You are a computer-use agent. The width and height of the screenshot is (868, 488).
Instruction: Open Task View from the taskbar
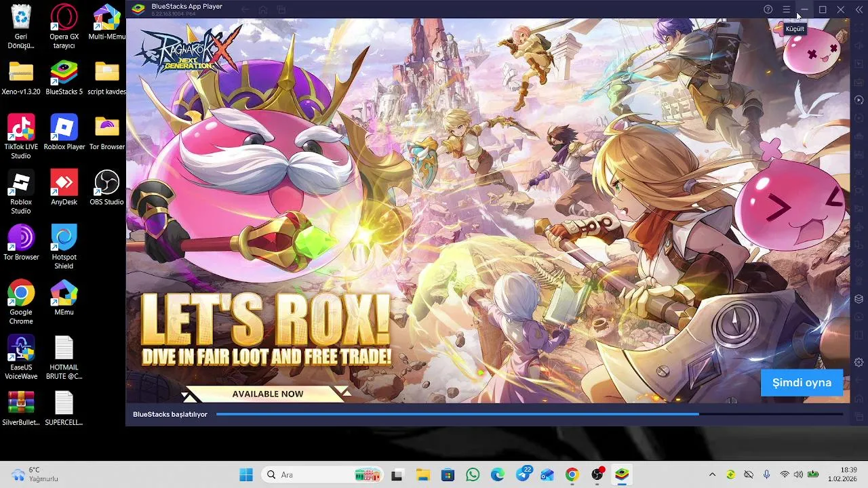pyautogui.click(x=397, y=474)
